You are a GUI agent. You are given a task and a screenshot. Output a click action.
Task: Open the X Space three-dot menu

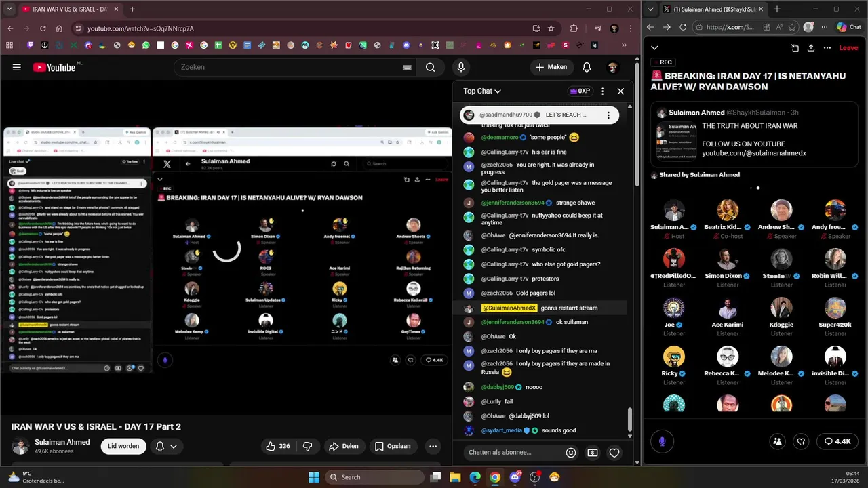click(827, 48)
